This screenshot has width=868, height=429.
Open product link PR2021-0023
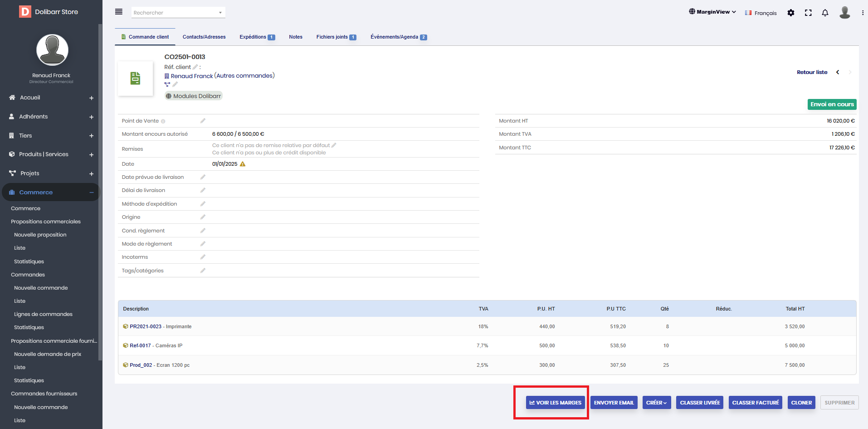[146, 326]
